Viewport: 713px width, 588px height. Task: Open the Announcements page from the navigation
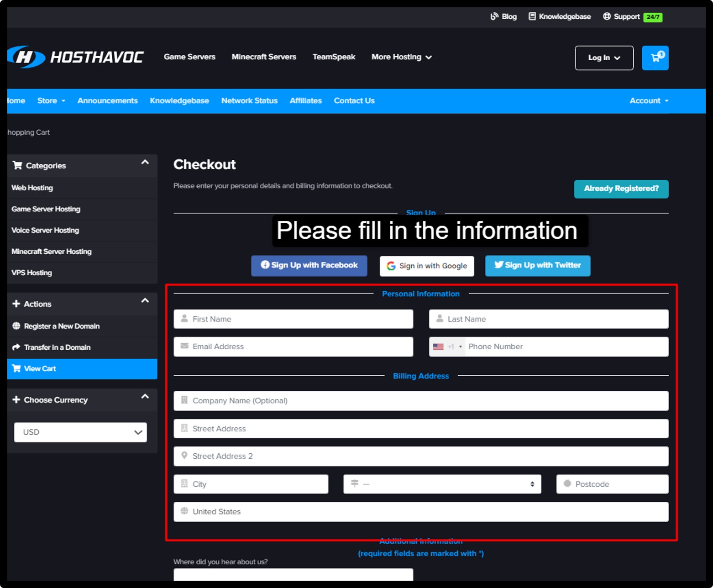click(108, 100)
